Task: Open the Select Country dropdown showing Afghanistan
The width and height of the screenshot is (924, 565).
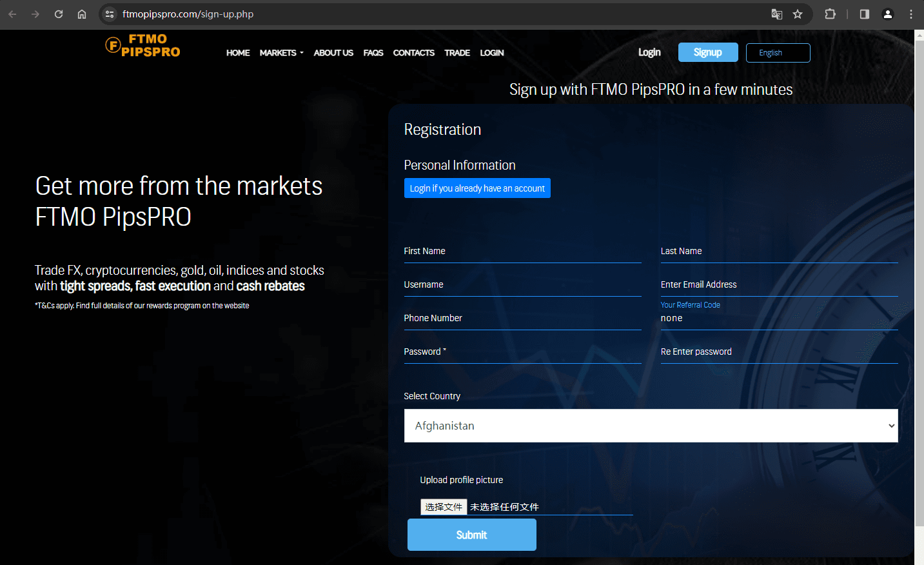Action: click(x=651, y=426)
